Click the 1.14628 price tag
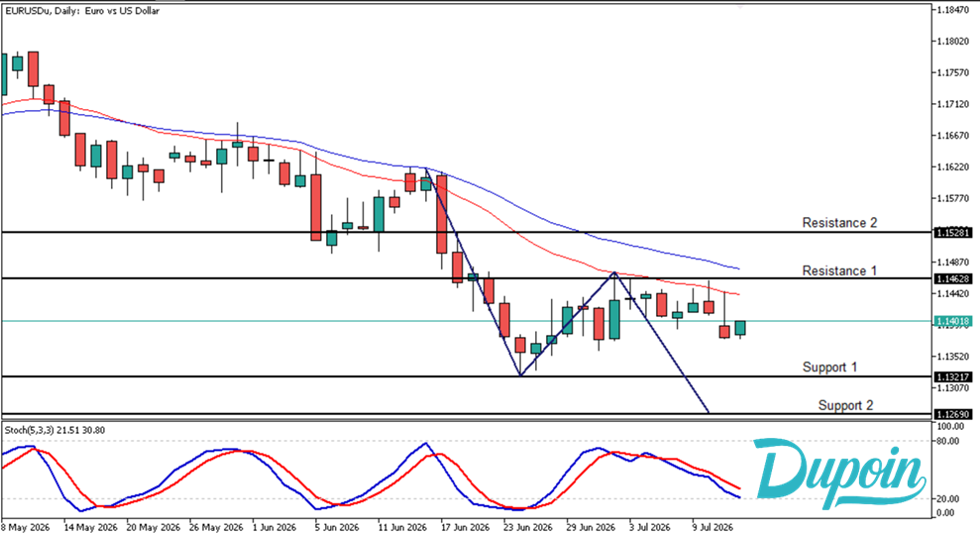 click(953, 278)
